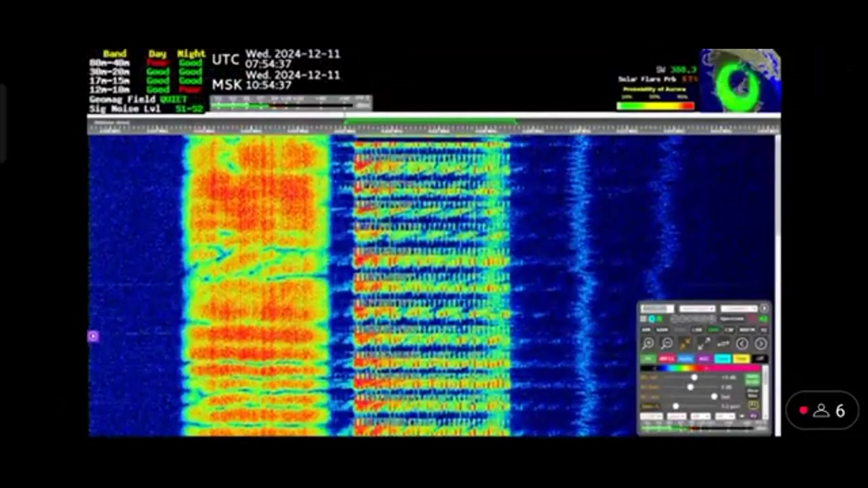Adjust the WF max slider
Image resolution: width=868 pixels, height=488 pixels.
coord(694,378)
